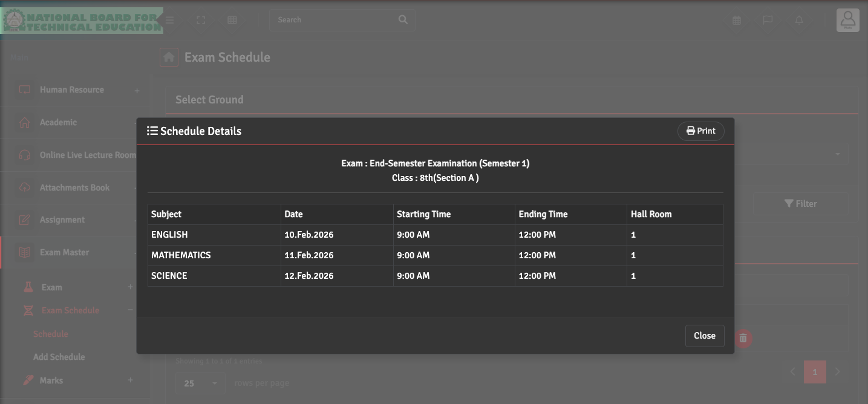Open the rows per page dropdown
The image size is (868, 404).
[x=200, y=383]
